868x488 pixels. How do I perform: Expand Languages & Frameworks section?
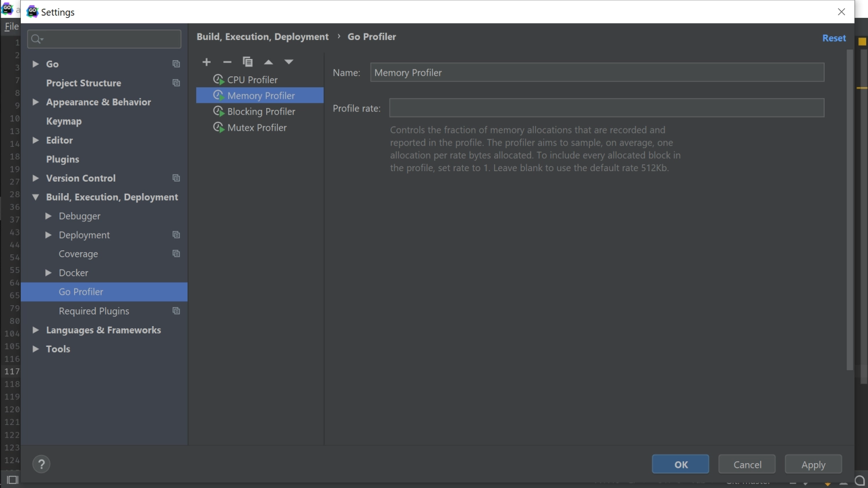click(x=35, y=330)
